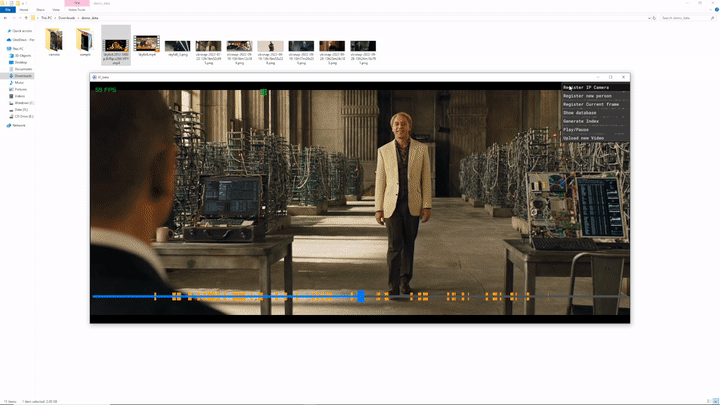
Task: Open the sample folder icon
Action: [85, 40]
